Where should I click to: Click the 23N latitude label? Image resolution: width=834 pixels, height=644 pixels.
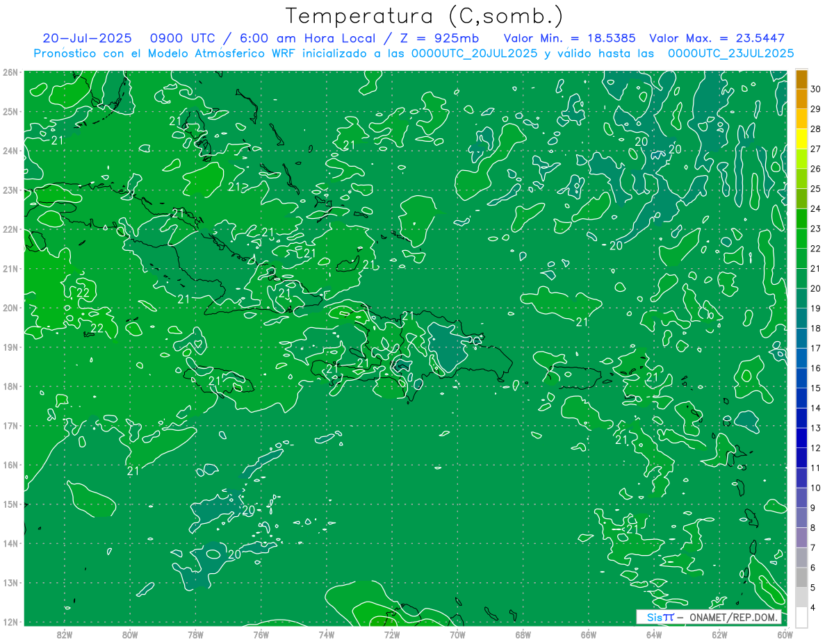pos(10,190)
